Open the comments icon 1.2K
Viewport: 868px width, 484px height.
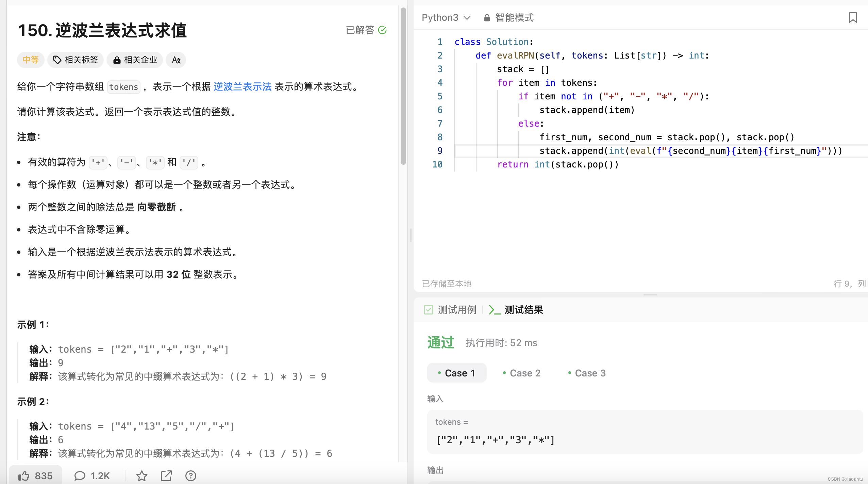click(x=92, y=475)
